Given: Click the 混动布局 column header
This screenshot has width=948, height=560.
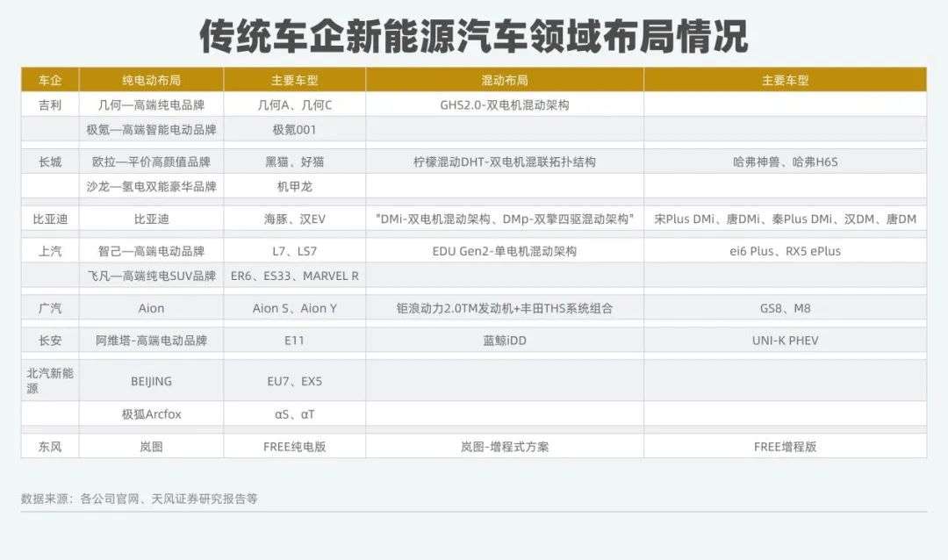Looking at the screenshot, I should pos(504,80).
